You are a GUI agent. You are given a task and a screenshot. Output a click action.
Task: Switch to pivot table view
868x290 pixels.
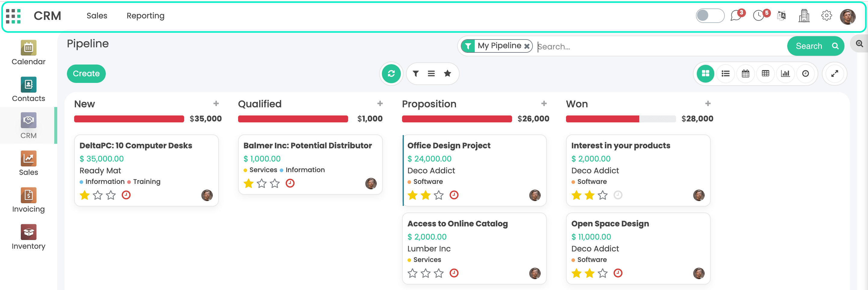point(765,74)
